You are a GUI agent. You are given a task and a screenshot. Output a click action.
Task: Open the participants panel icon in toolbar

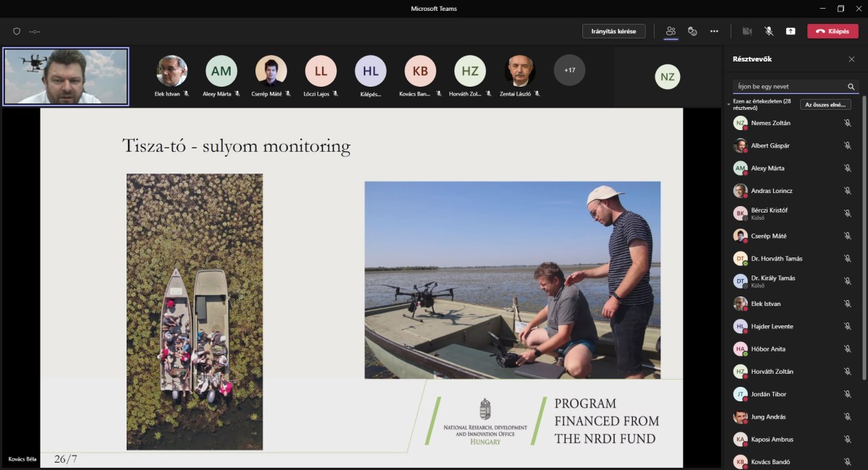pos(671,31)
